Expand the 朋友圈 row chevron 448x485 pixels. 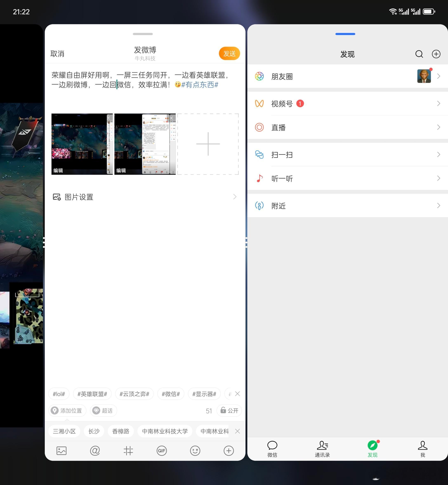[439, 76]
